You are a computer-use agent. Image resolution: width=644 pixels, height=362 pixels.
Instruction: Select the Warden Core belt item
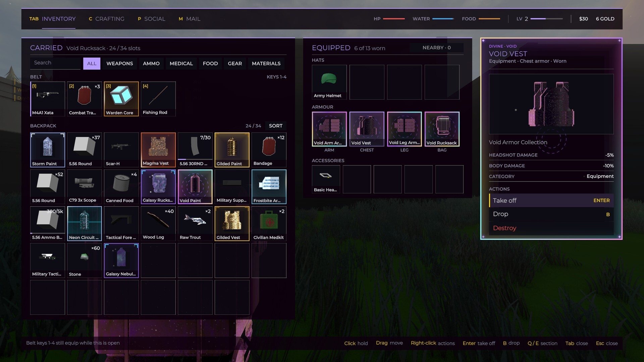coord(121,99)
